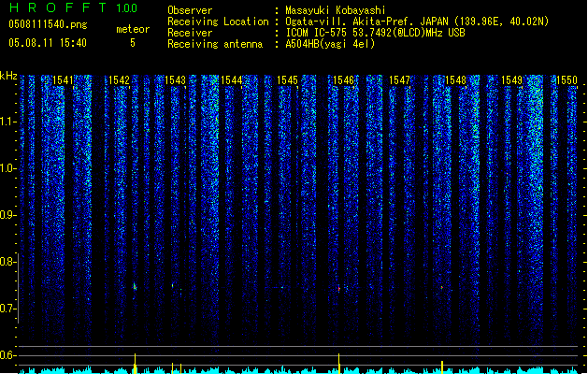The height and width of the screenshot is (374, 588).
Task: Click the tall yellow power spike under 1542
Action: click(135, 363)
